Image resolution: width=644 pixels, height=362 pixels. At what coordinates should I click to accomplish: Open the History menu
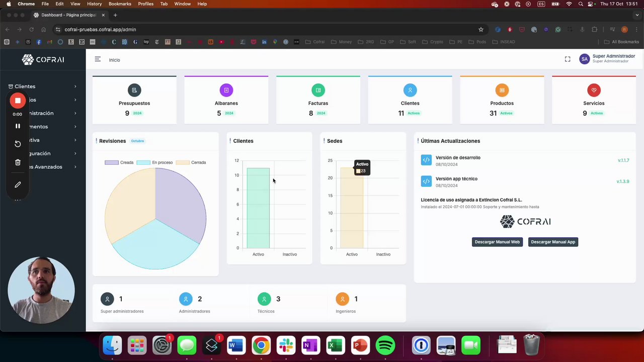click(x=94, y=4)
